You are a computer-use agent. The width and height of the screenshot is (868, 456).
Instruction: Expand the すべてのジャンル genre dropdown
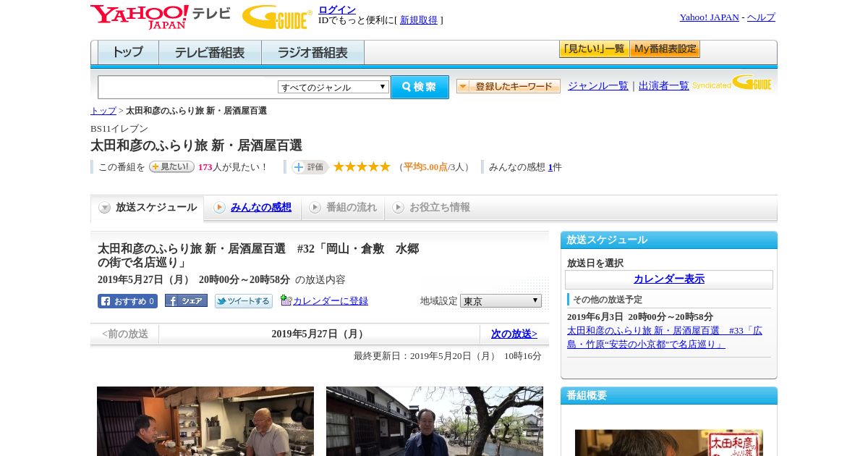(x=333, y=87)
